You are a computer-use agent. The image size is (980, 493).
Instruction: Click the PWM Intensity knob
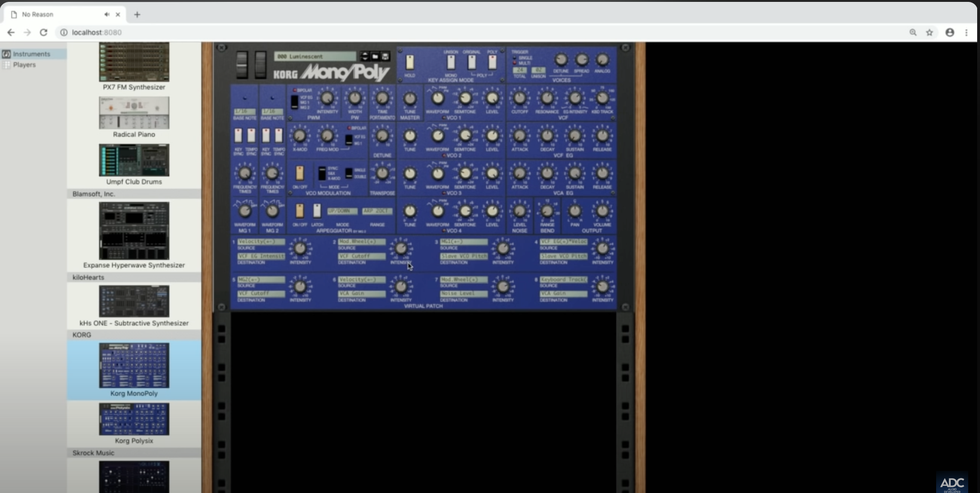[x=327, y=98]
